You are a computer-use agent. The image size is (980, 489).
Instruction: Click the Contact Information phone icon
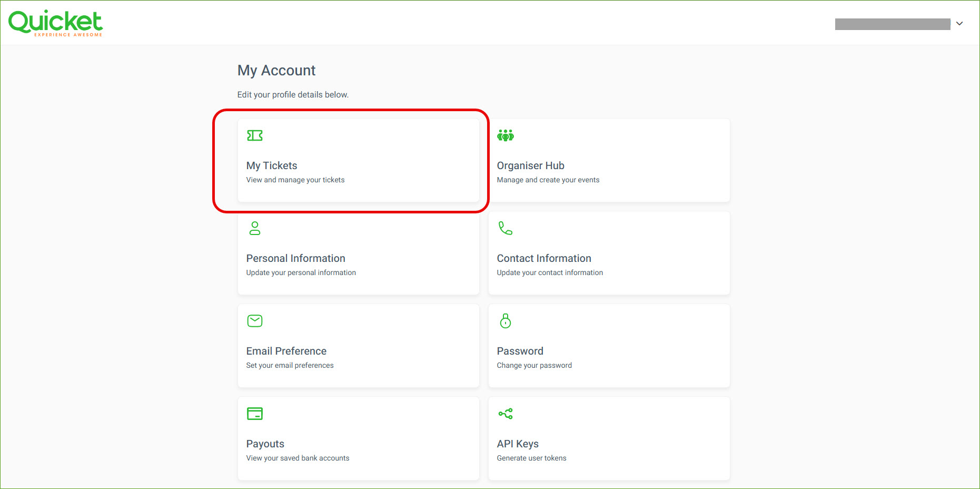coord(506,228)
